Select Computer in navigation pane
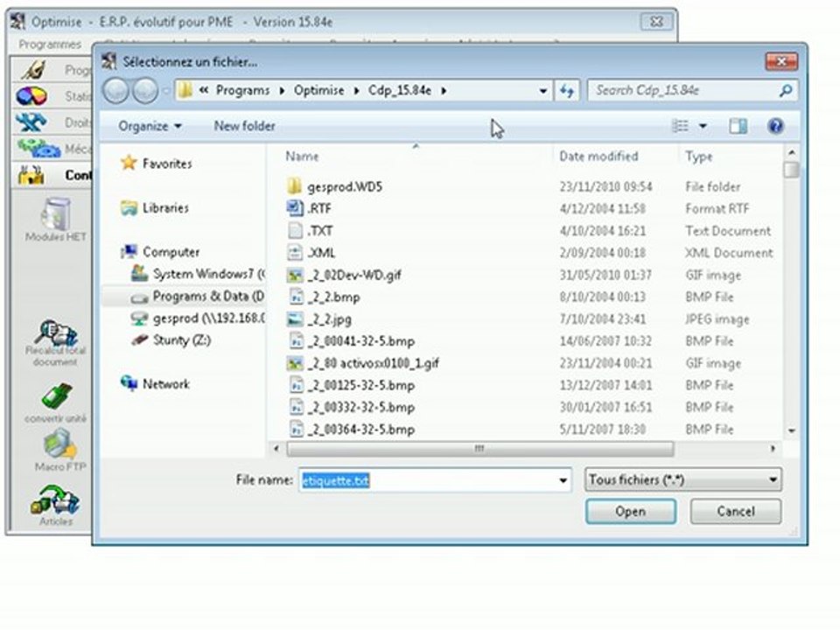This screenshot has height=630, width=840. pyautogui.click(x=160, y=252)
